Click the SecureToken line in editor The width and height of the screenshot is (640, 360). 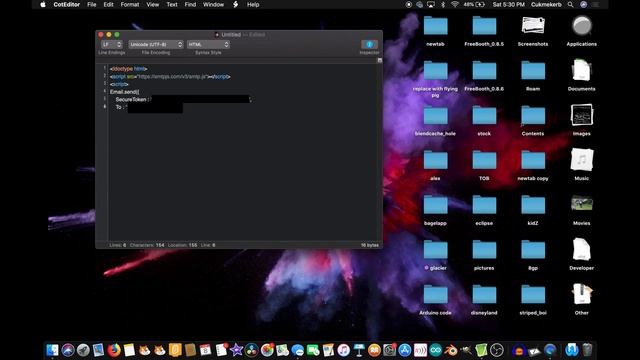coord(184,99)
